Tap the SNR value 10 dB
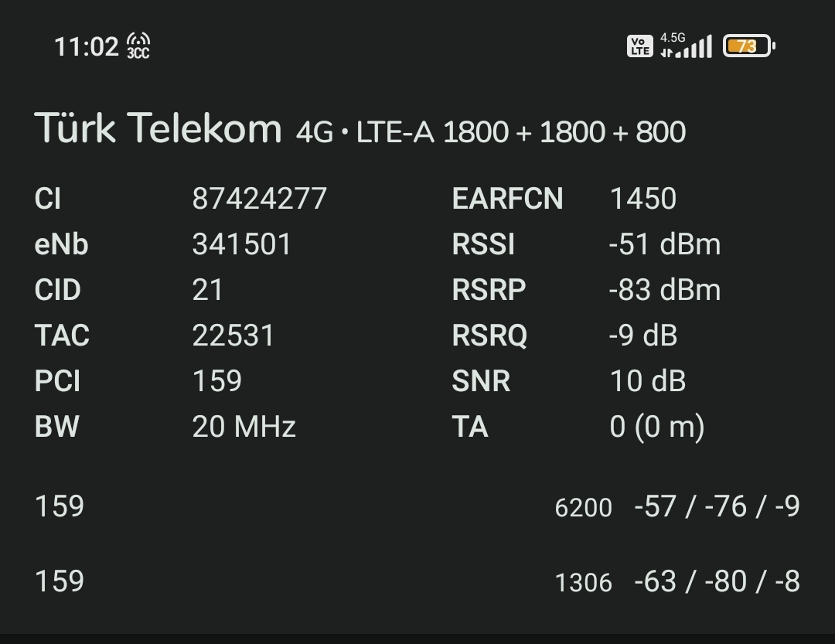The height and width of the screenshot is (644, 835). [648, 381]
